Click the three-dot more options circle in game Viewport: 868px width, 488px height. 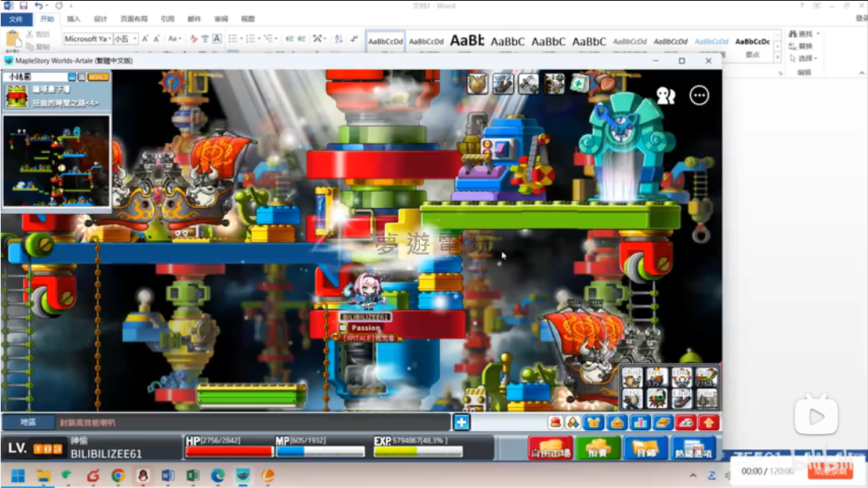[700, 95]
